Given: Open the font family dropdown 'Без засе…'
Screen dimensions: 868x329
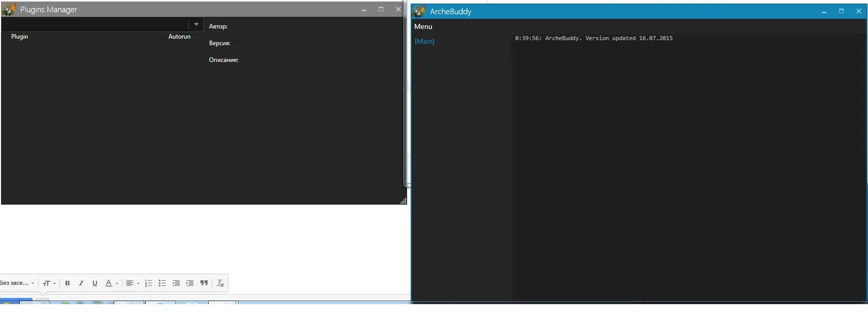Looking at the screenshot, I should [17, 283].
